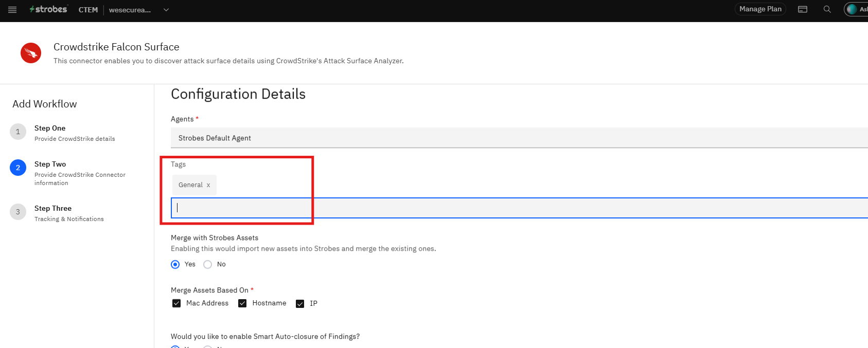Remove the General tag with x
868x348 pixels.
click(208, 185)
